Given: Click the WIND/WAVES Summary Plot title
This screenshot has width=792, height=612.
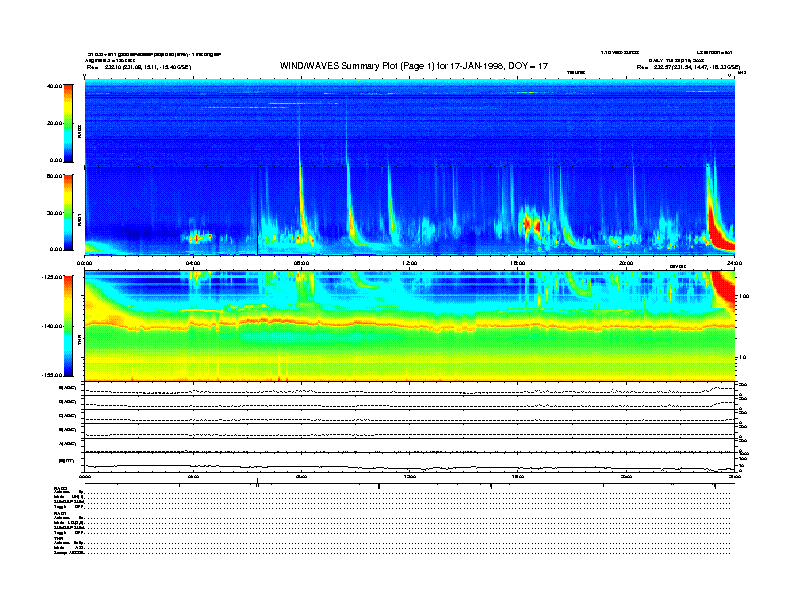Looking at the screenshot, I should click(x=413, y=66).
